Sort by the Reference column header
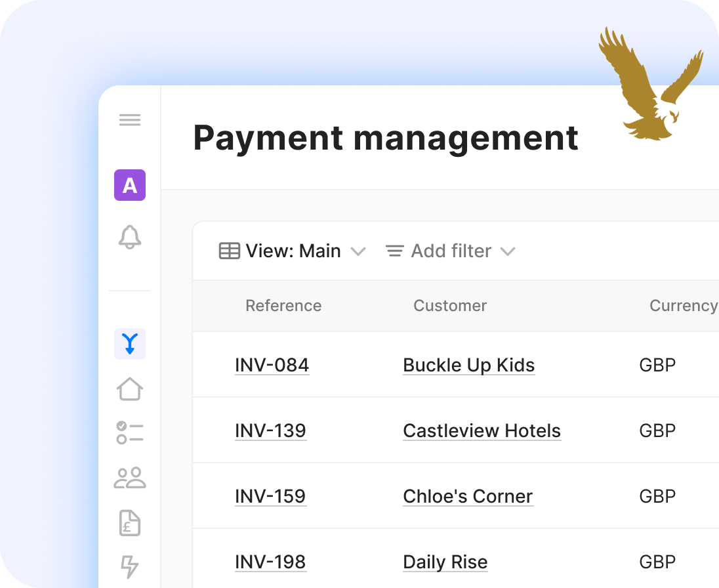Viewport: 719px width, 588px height. 283,306
